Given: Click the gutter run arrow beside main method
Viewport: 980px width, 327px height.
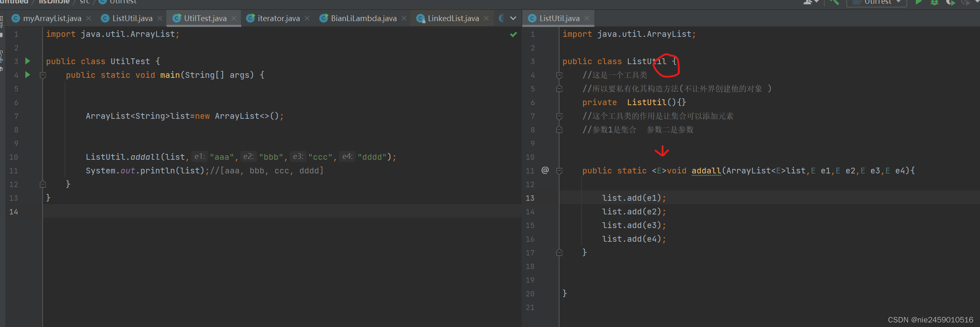Looking at the screenshot, I should (x=28, y=75).
